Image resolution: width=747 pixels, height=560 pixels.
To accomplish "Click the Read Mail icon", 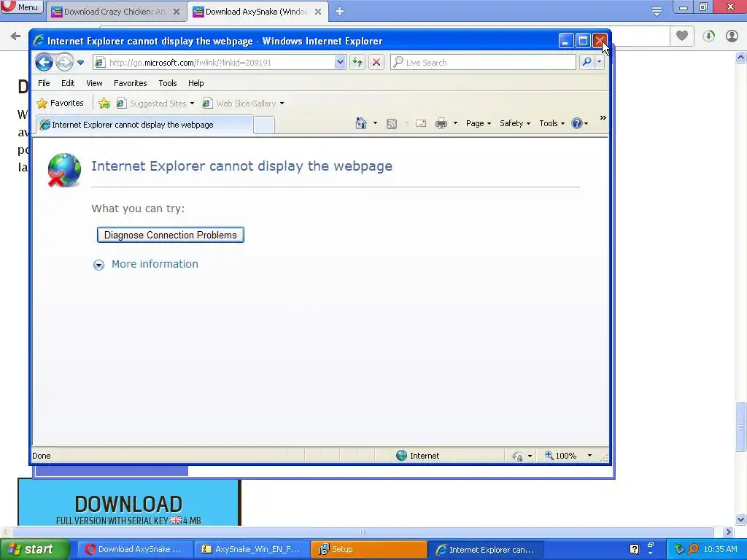I will click(x=421, y=124).
